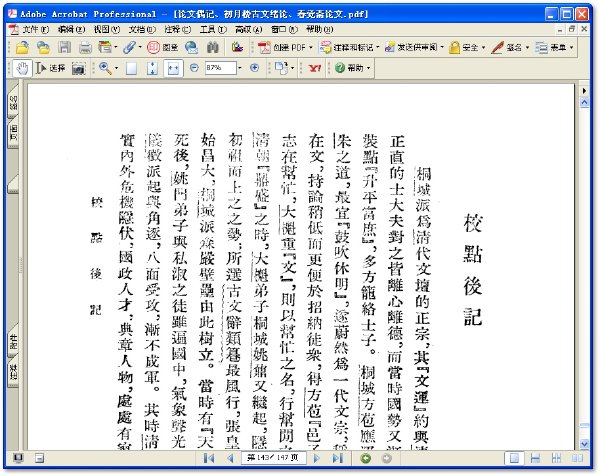The height and width of the screenshot is (476, 600).
Task: Click the green Previous View arrow
Action: (x=366, y=458)
